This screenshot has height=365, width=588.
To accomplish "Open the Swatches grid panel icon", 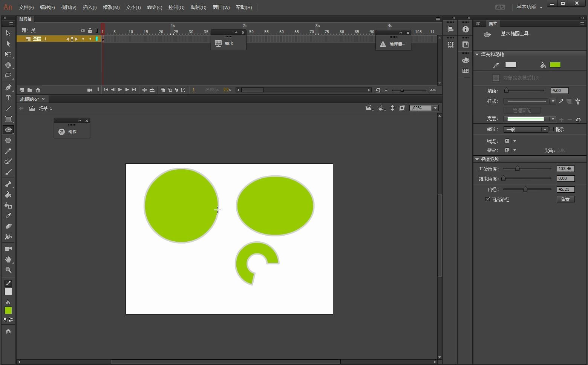I will (x=465, y=71).
